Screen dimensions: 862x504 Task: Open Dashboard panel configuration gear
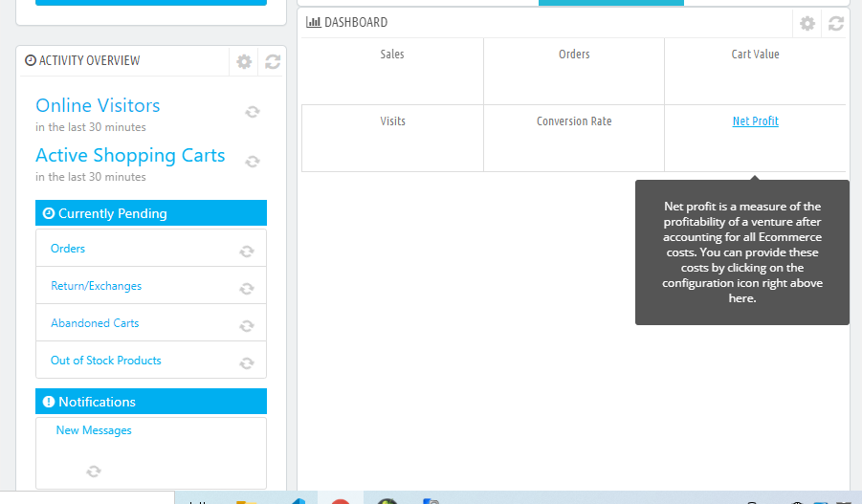807,24
